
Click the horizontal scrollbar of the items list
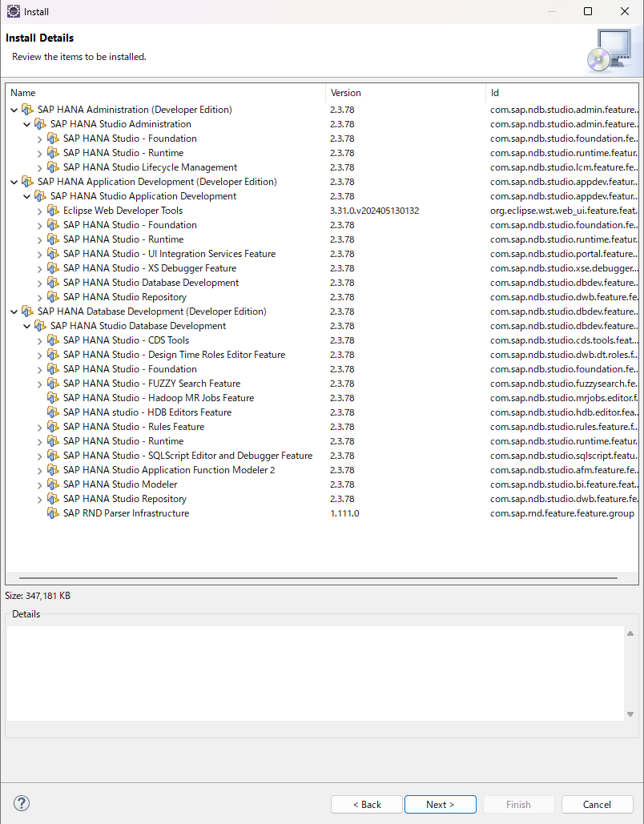(319, 578)
